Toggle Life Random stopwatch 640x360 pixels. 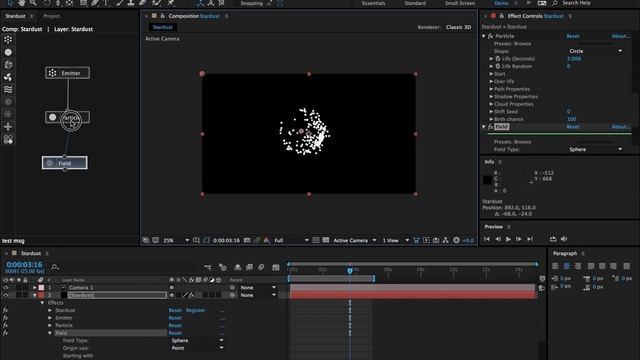498,66
